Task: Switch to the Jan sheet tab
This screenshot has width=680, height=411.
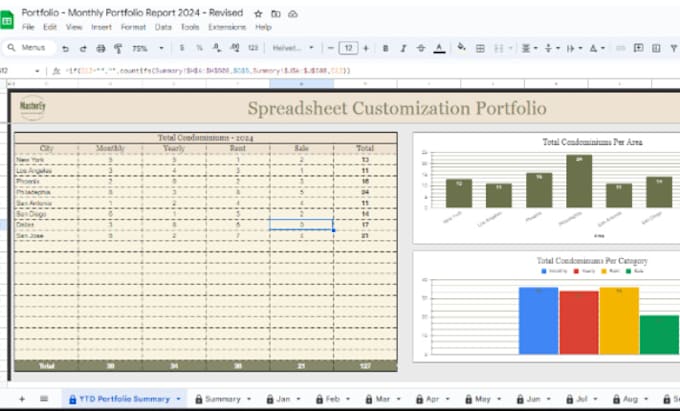Action: (283, 399)
